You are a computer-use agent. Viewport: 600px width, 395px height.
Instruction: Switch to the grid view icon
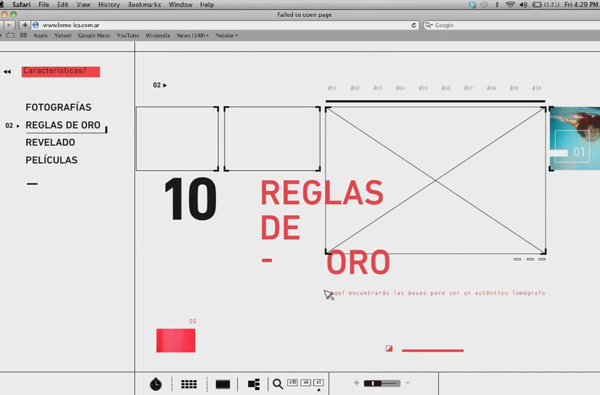click(189, 384)
